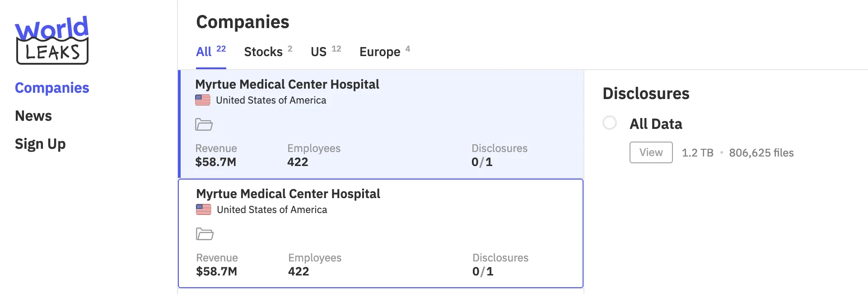Image resolution: width=868 pixels, height=294 pixels.
Task: Click the View button for All Data
Action: coord(651,152)
